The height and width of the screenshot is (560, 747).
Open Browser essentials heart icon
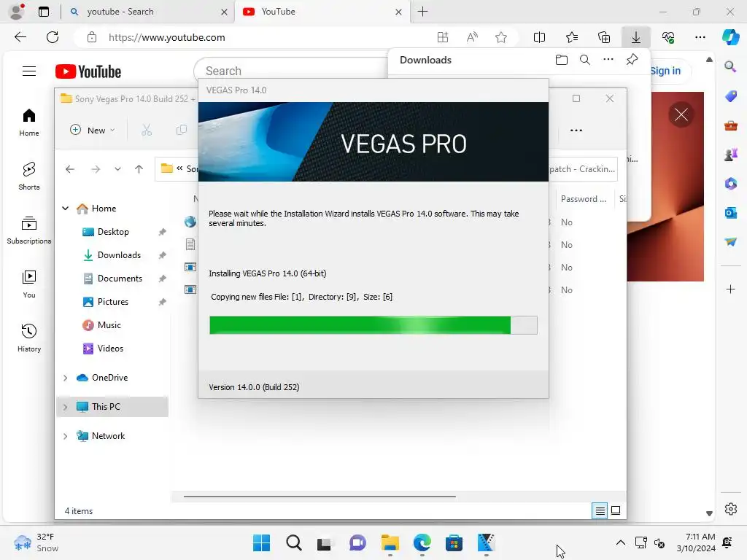(668, 37)
